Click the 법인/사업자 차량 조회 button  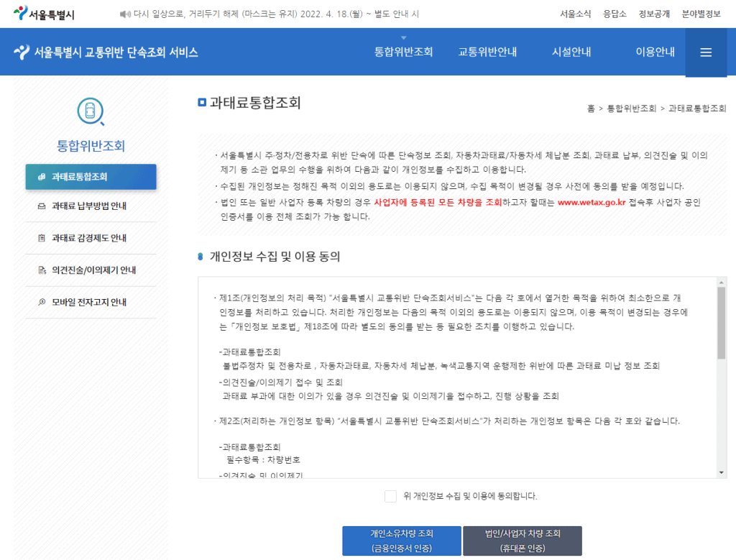pyautogui.click(x=523, y=540)
